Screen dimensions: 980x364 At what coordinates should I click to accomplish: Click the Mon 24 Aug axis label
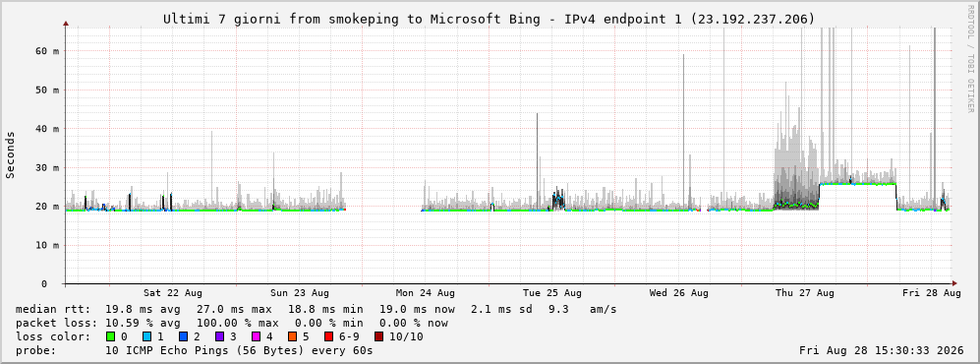pos(425,293)
